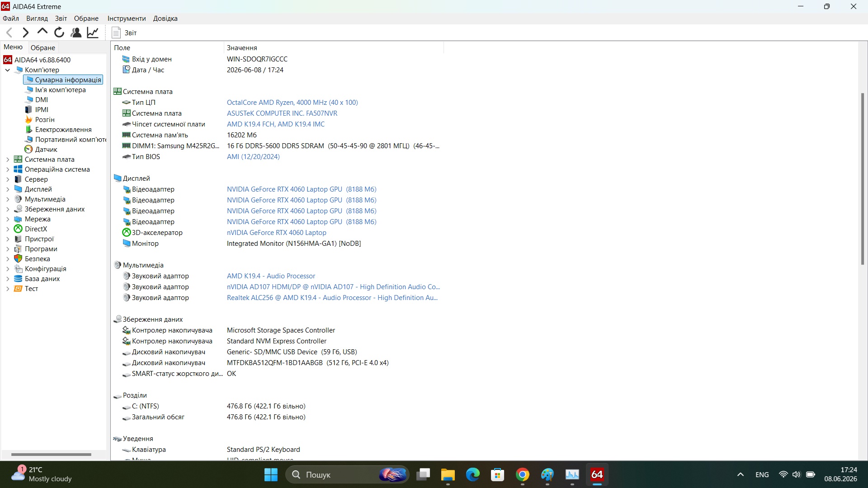The height and width of the screenshot is (488, 868).
Task: Switch to the Меню tab in the sidebar
Action: tap(13, 47)
